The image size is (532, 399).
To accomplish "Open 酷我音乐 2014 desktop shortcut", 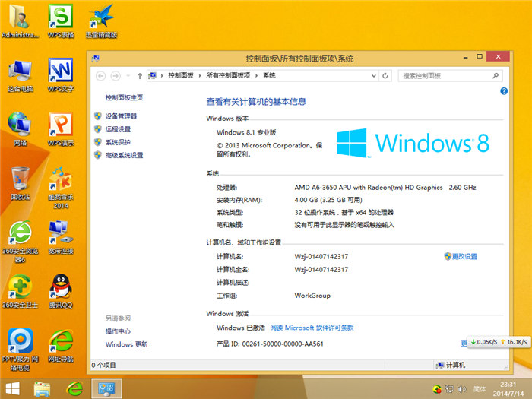I will coord(61,188).
